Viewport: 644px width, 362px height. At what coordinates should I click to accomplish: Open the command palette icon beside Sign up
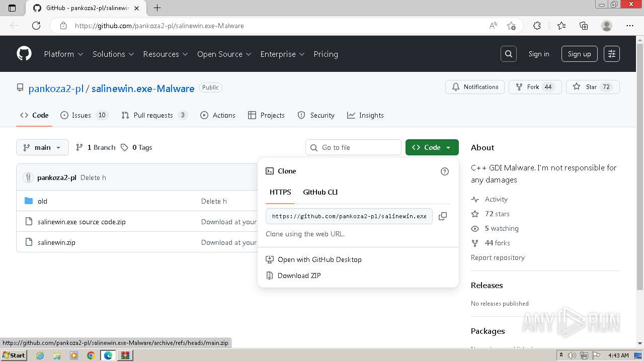pyautogui.click(x=612, y=54)
